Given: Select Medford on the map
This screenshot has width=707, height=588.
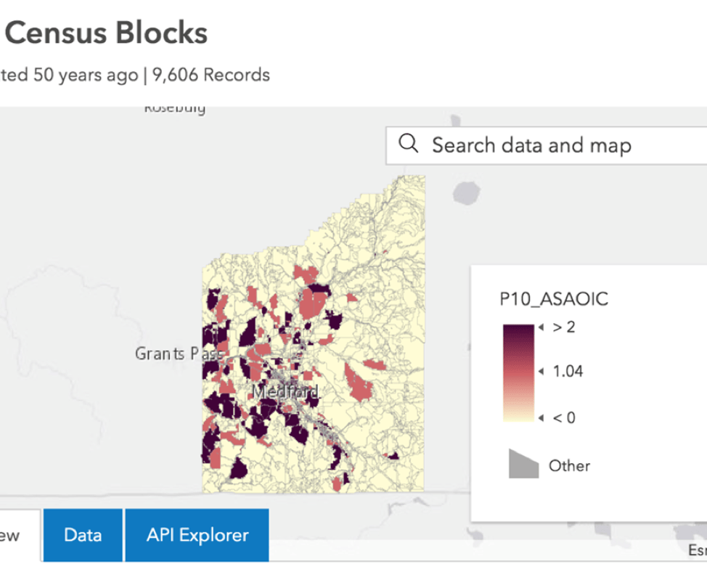Looking at the screenshot, I should click(287, 390).
